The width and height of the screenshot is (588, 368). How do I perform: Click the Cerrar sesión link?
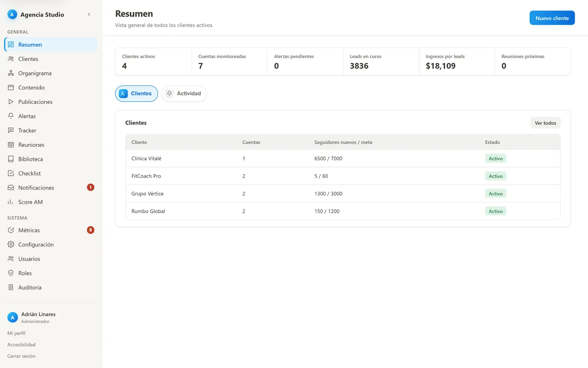click(21, 356)
